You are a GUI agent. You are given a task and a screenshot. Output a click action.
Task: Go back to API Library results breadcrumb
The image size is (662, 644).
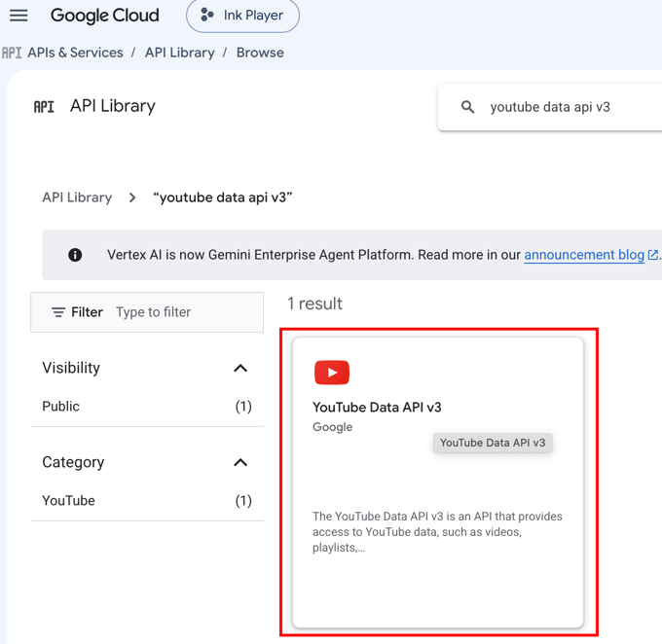click(77, 197)
